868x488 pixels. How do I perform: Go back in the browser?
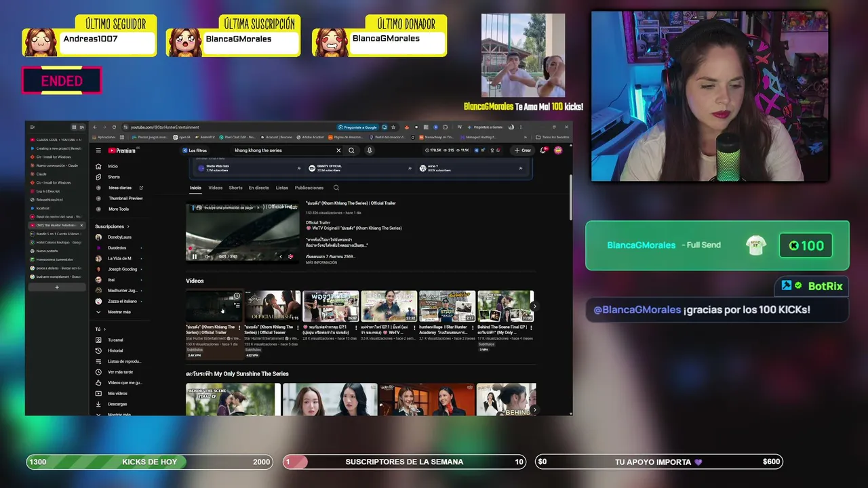tap(95, 127)
